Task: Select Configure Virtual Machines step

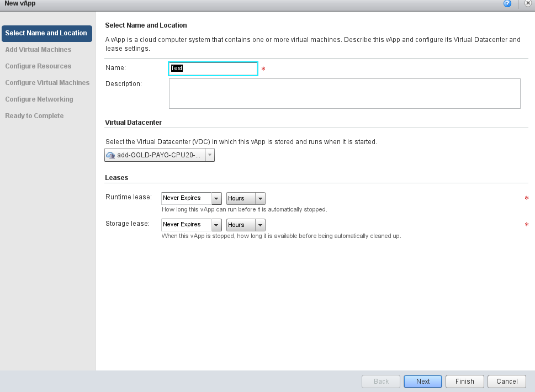Action: click(47, 83)
